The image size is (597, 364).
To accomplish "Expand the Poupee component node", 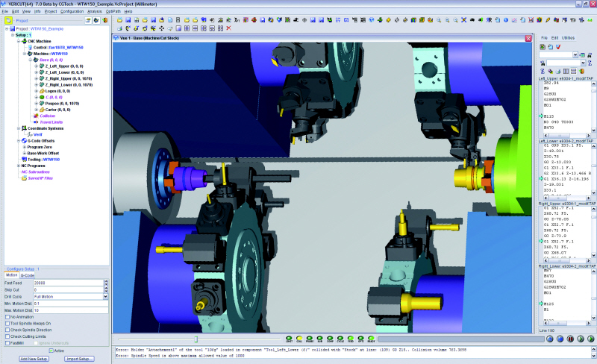I will (x=37, y=103).
